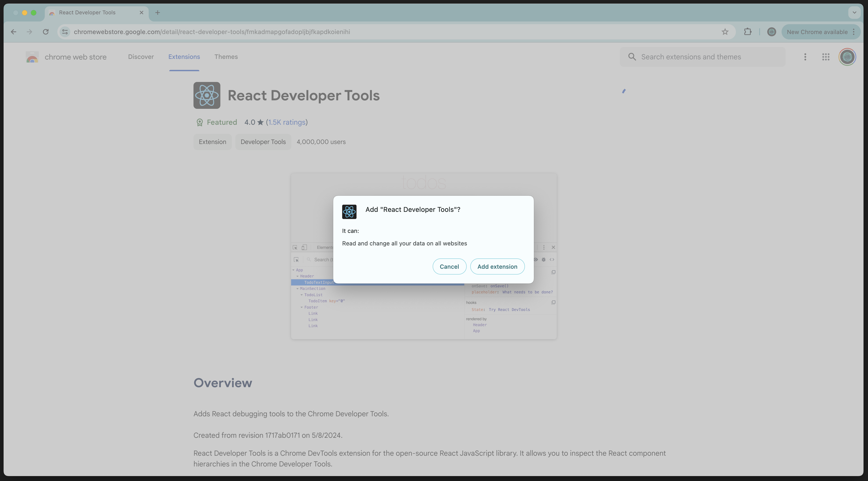Expand the tab search chevron
Screen dimensions: 868x481
[854, 13]
